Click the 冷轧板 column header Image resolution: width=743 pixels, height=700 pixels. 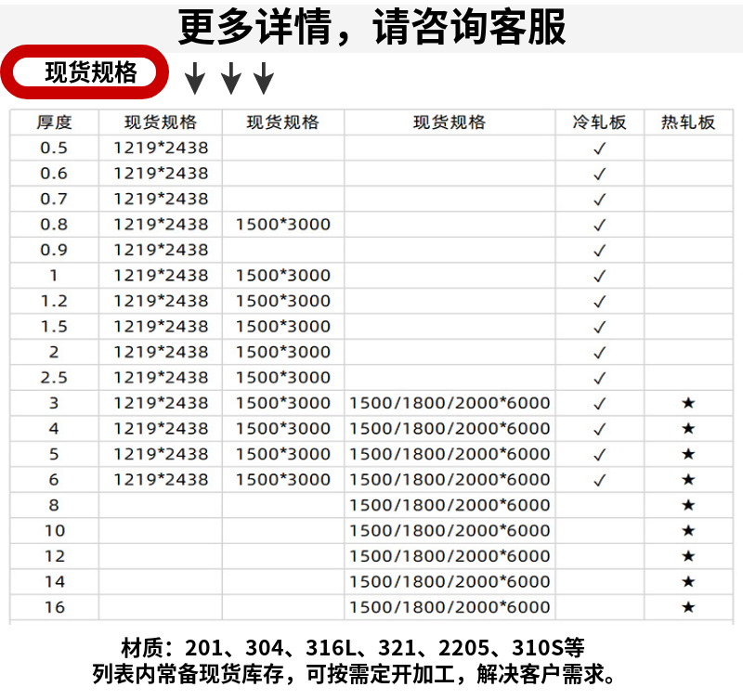(599, 123)
